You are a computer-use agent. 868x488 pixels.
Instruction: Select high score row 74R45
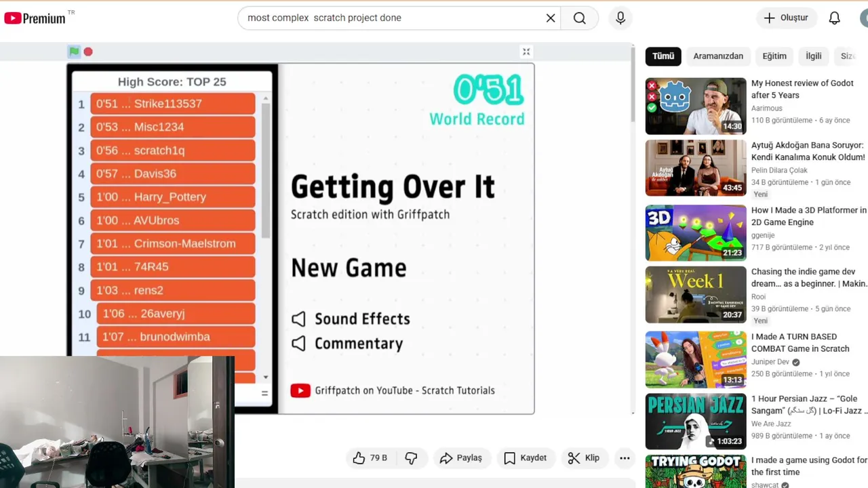(x=173, y=267)
